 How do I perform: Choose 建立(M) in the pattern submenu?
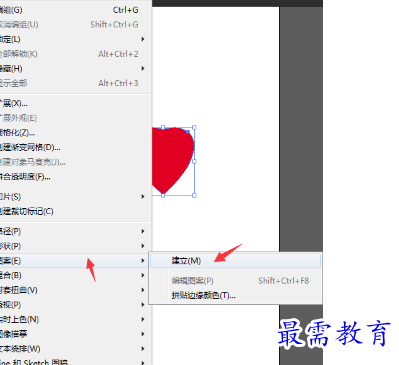tap(235, 260)
